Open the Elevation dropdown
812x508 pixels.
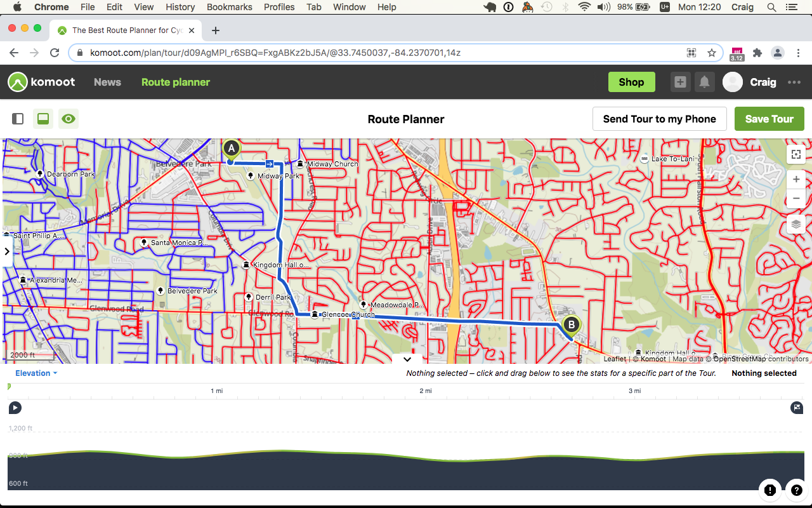(35, 373)
